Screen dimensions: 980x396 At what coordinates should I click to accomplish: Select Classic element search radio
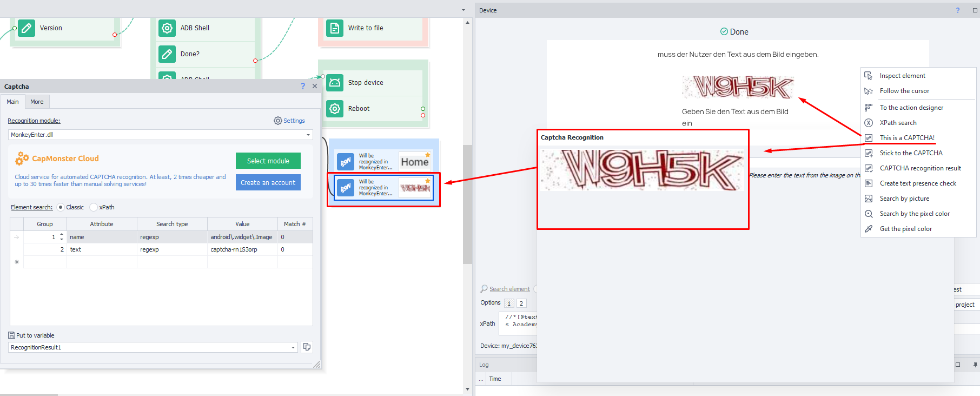pos(61,207)
